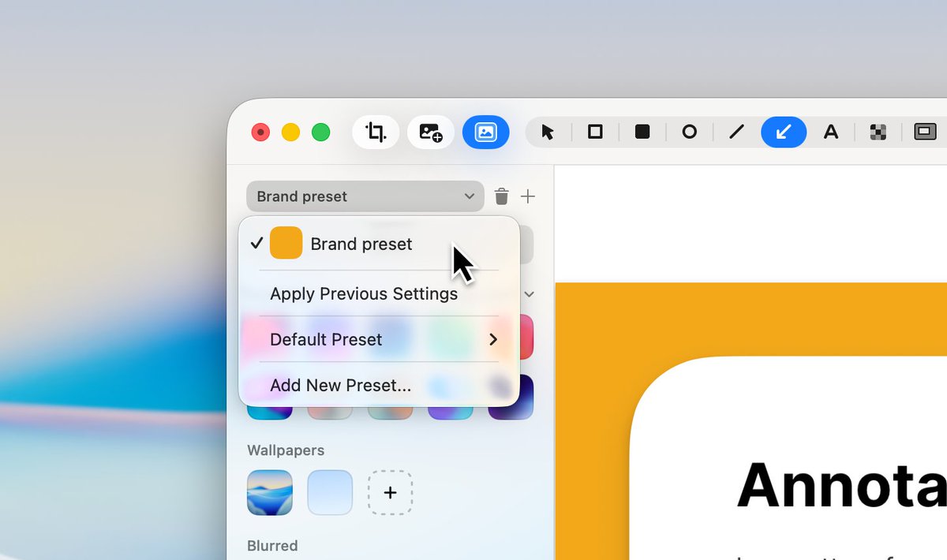Screen dimensions: 947x560
Task: Click the green zoom window button
Action: [x=320, y=133]
